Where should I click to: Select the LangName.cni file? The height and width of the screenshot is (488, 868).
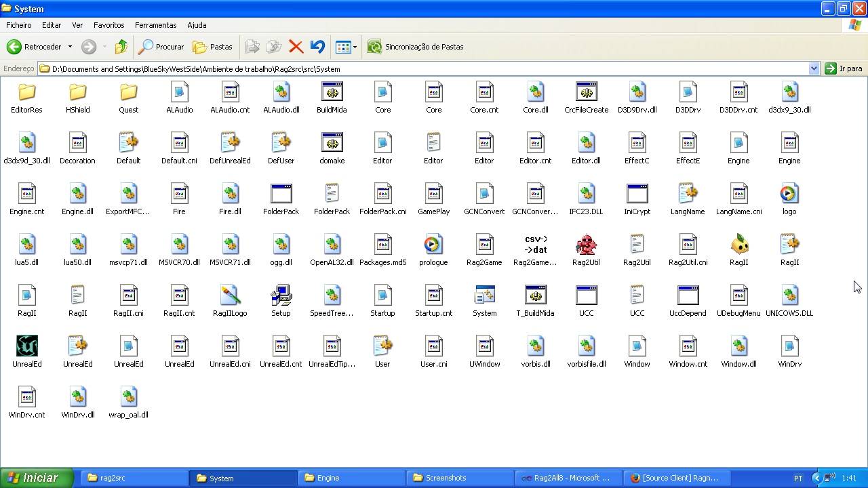(738, 199)
